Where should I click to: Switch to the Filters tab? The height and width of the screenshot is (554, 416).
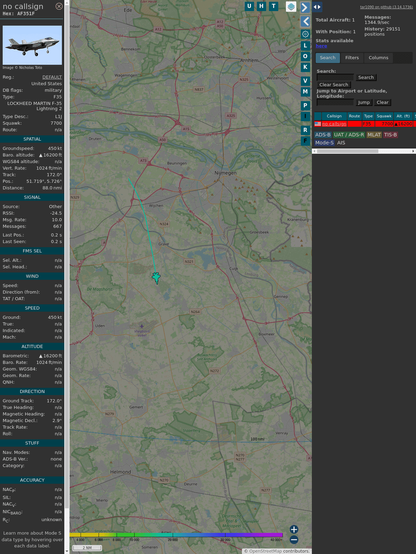click(352, 58)
